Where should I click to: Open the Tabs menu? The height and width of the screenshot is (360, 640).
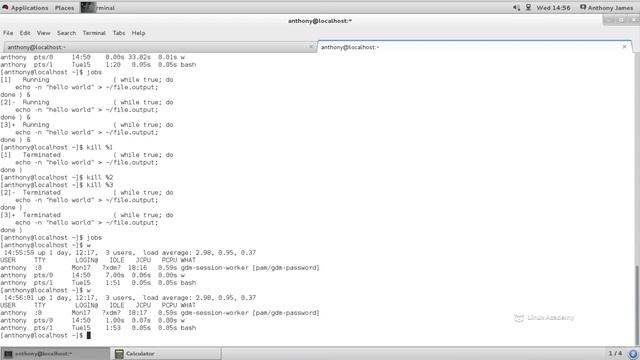119,33
